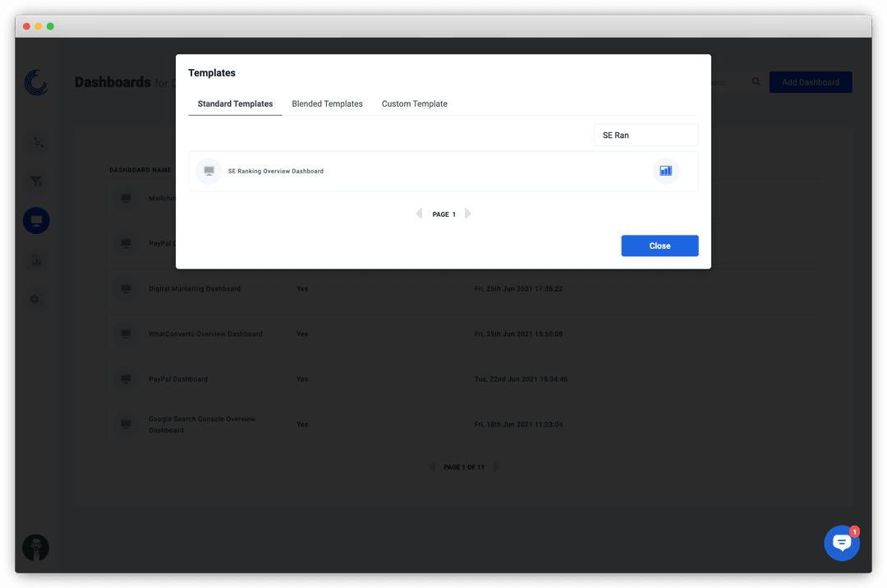Select the dashboards monitor icon in sidebar
The height and width of the screenshot is (588, 887).
click(36, 220)
